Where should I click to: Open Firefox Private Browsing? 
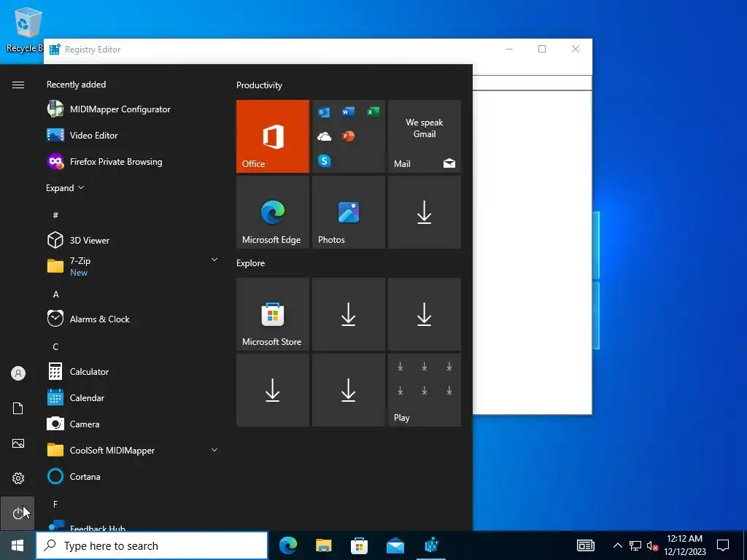(133, 161)
